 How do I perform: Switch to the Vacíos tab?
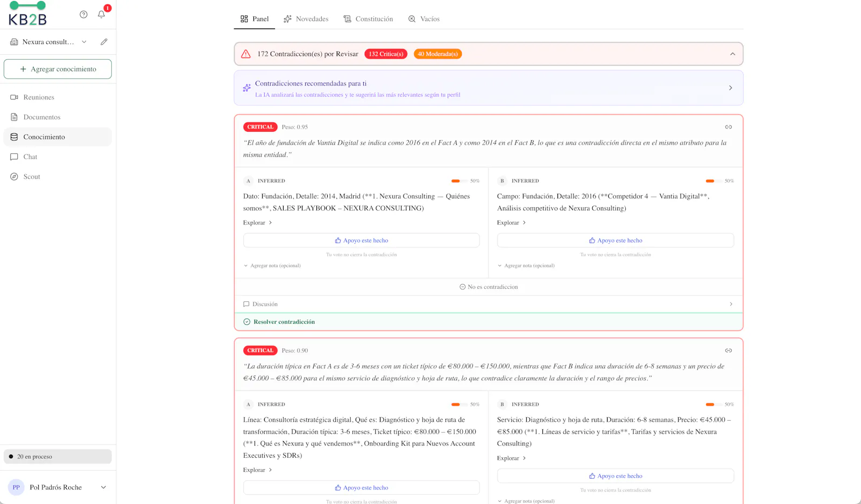tap(424, 19)
